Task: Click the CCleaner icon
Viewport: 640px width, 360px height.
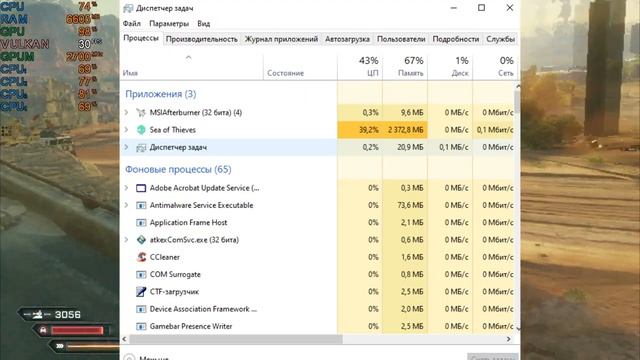Action: click(x=141, y=257)
